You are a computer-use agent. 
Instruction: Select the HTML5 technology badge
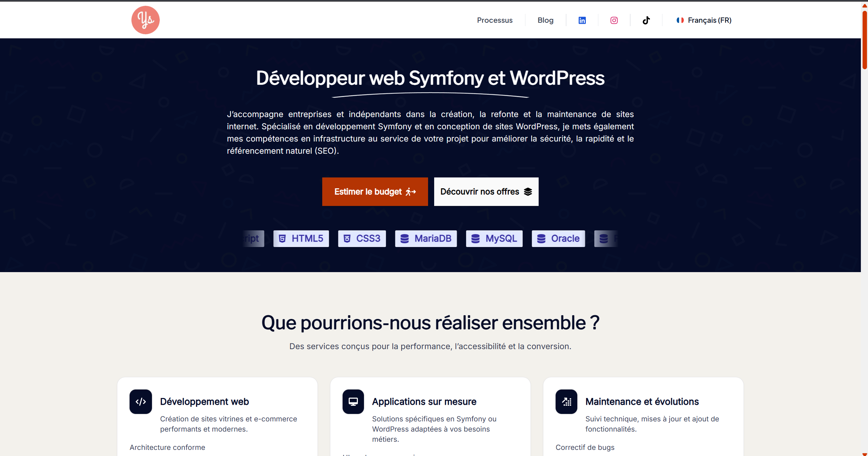pos(301,239)
